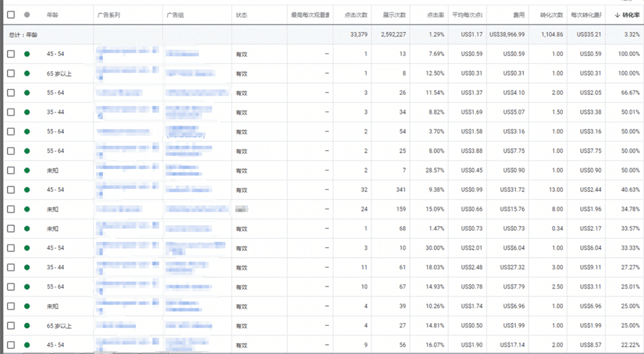The height and width of the screenshot is (354, 644).
Task: Tick the select-all checkbox in the header
Action: tap(11, 14)
